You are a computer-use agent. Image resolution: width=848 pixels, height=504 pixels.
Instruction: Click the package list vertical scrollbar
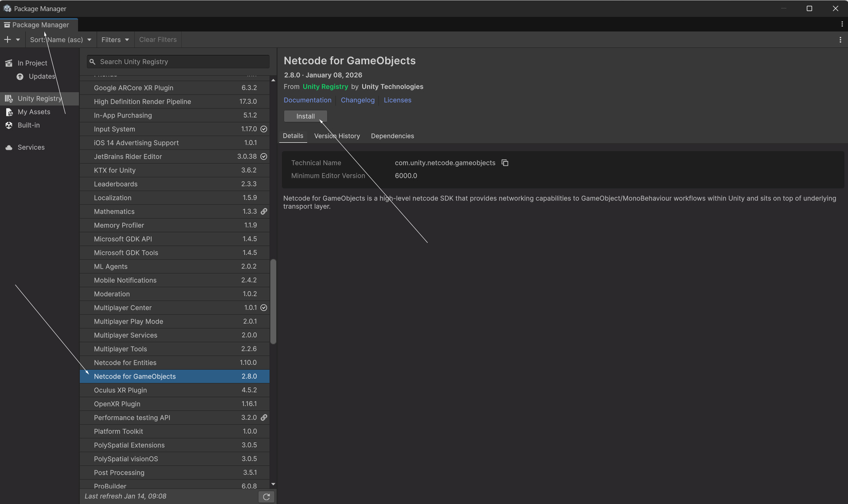coord(273,301)
